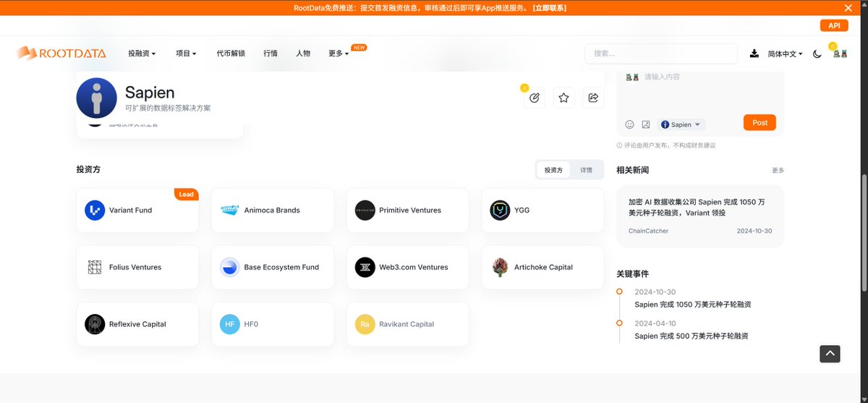Image resolution: width=868 pixels, height=403 pixels.
Task: Open Web3.com Ventures logo icon
Action: coord(365,268)
